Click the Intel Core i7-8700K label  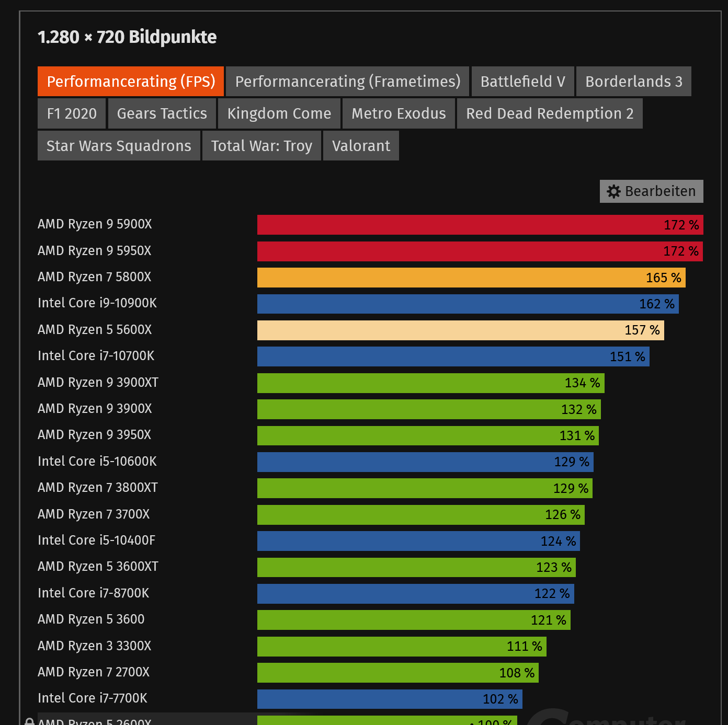click(94, 593)
